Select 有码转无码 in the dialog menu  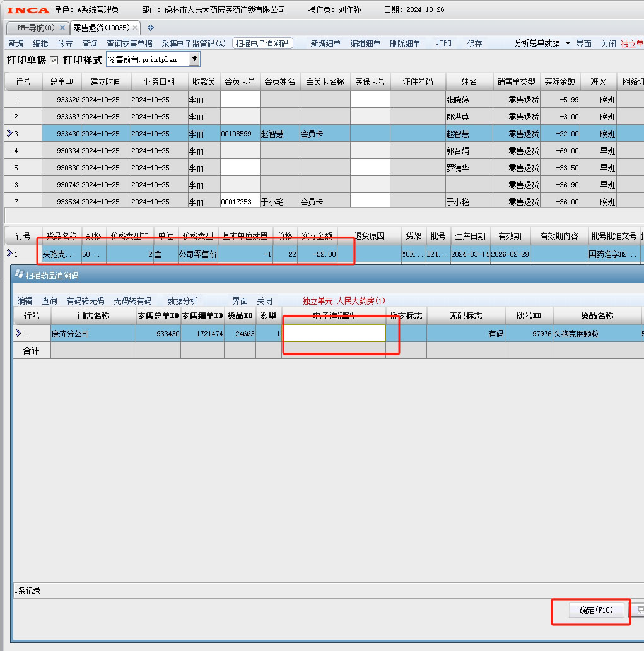[x=85, y=301]
